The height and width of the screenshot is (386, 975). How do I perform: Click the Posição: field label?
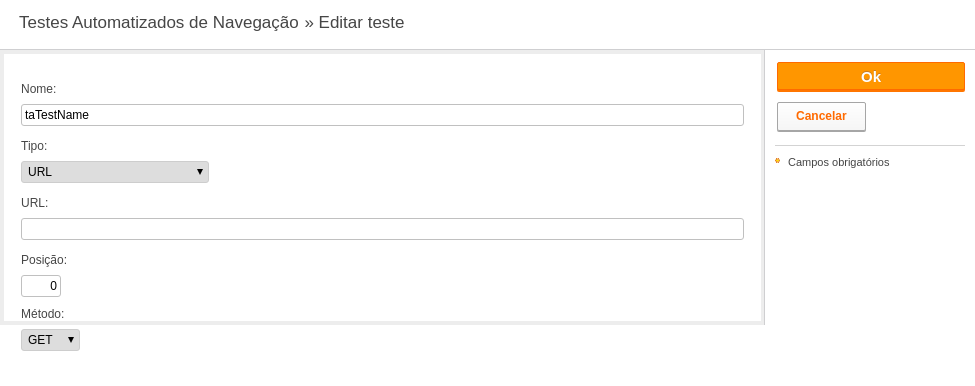(x=44, y=260)
